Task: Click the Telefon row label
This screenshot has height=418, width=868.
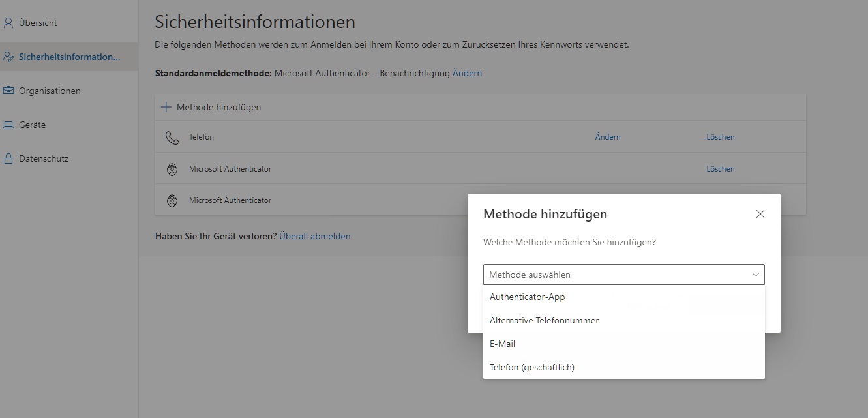Action: click(202, 137)
